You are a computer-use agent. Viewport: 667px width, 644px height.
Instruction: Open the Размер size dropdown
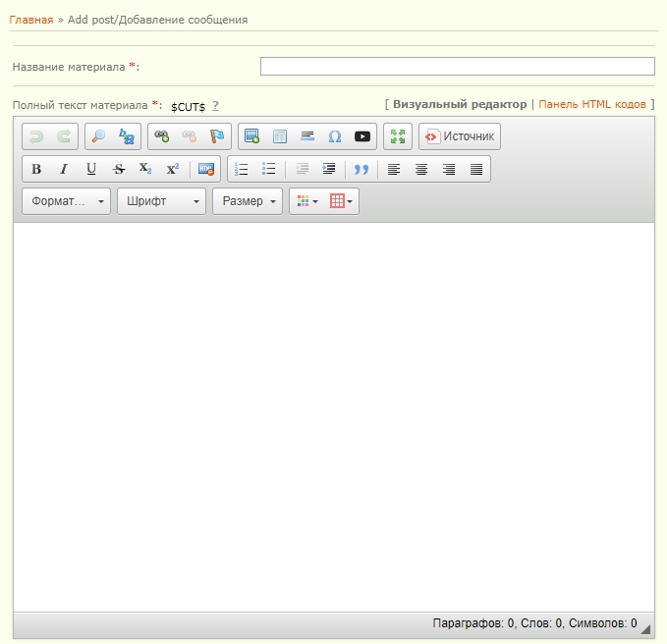pos(247,201)
